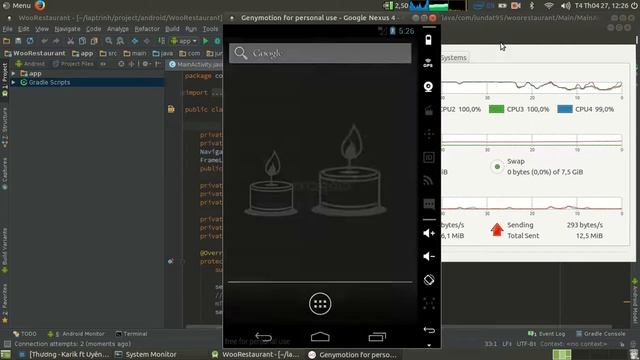
Task: Click CPU4 blue color swatch
Action: coord(565,109)
